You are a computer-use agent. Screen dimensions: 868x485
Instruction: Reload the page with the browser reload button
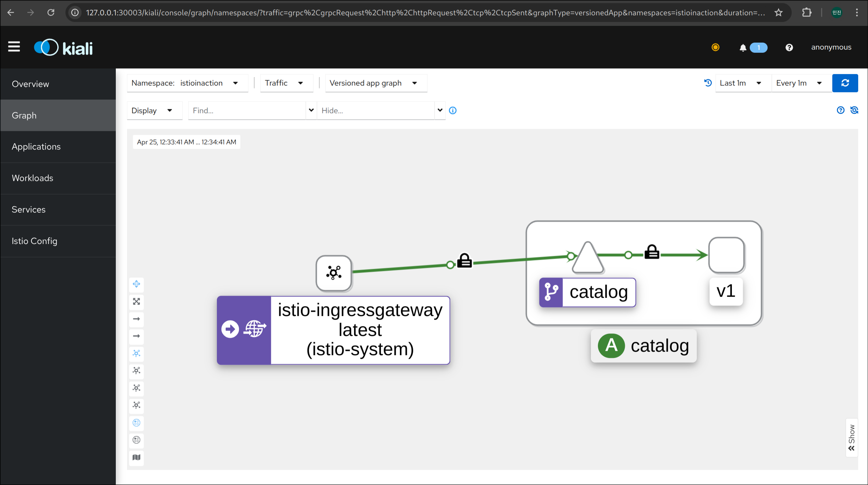pyautogui.click(x=51, y=13)
